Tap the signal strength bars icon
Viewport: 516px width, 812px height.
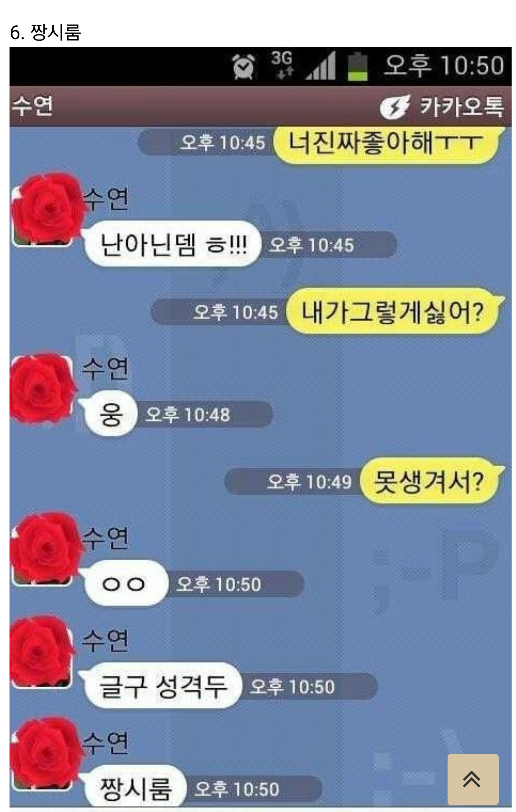(321, 66)
